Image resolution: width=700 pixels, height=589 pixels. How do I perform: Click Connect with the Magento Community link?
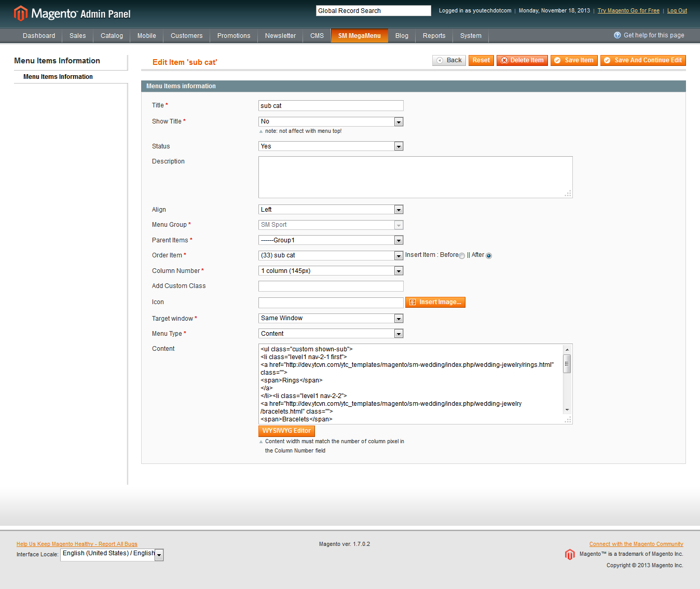(636, 544)
